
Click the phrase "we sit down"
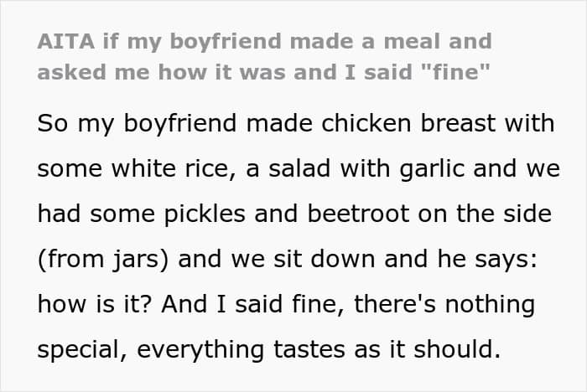pos(303,259)
